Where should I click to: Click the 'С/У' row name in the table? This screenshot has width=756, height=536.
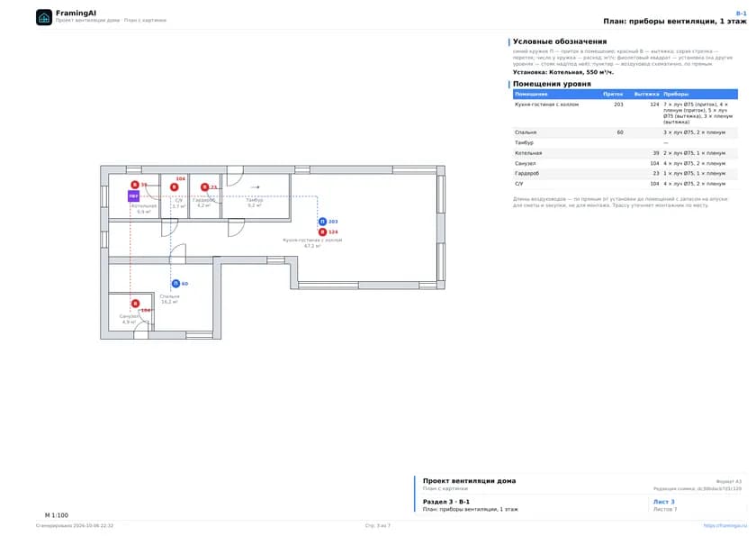pyautogui.click(x=518, y=184)
